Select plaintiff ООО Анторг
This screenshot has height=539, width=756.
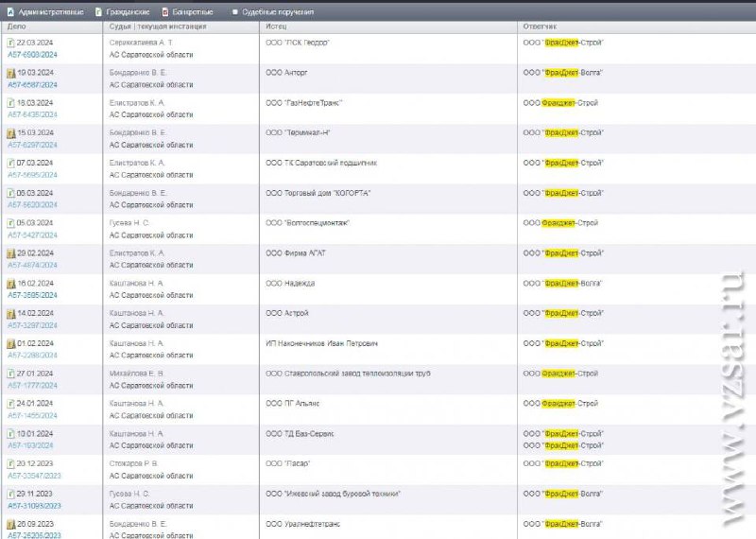pyautogui.click(x=286, y=73)
